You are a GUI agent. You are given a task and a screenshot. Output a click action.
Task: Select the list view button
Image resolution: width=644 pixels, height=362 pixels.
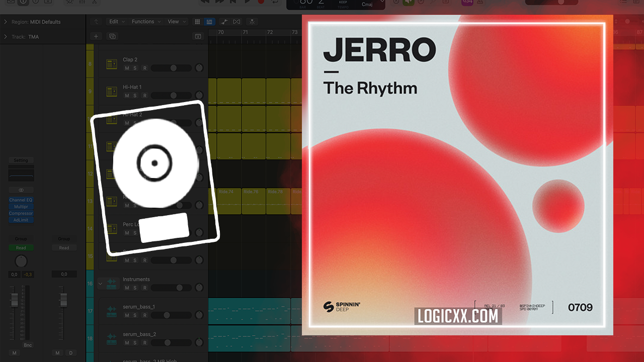pyautogui.click(x=209, y=22)
